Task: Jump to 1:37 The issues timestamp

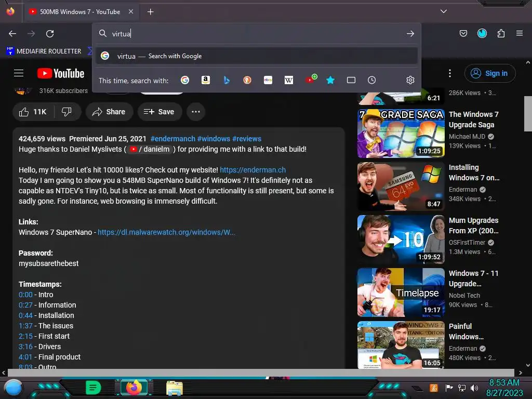Action: (x=26, y=326)
